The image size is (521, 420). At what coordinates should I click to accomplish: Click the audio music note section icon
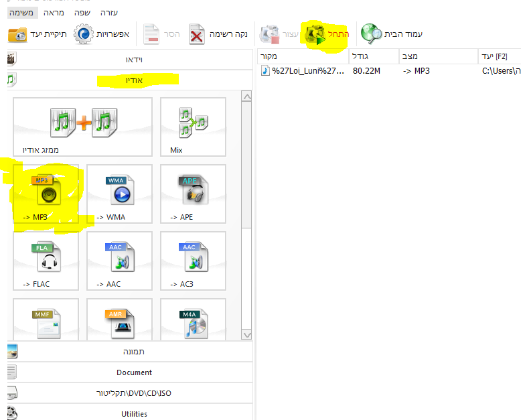coord(11,80)
